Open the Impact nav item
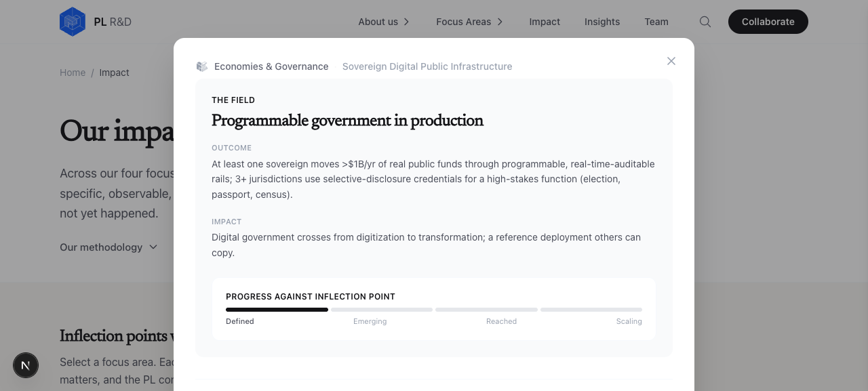This screenshot has width=868, height=391. (545, 22)
